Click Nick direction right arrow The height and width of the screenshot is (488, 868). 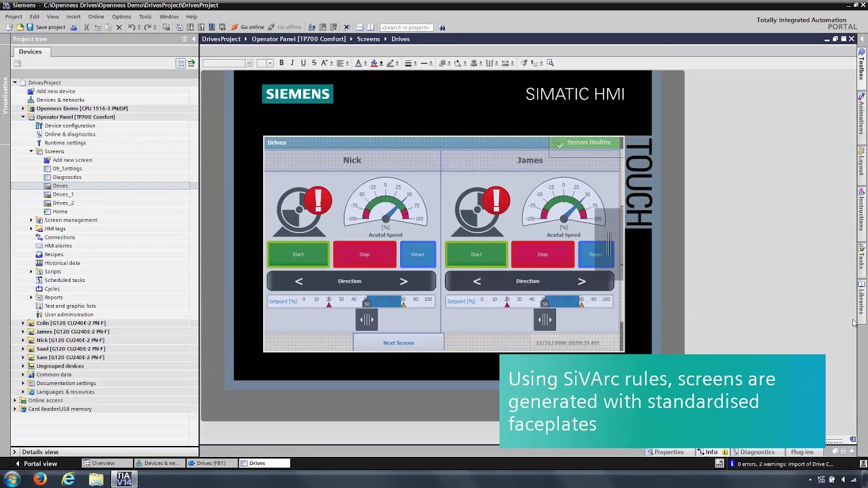tap(403, 281)
